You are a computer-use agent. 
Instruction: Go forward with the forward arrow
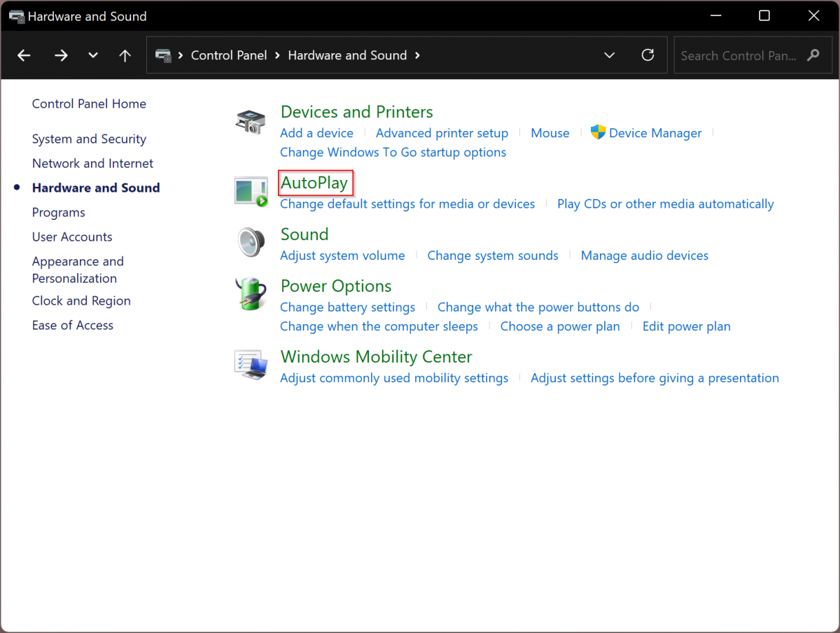61,55
